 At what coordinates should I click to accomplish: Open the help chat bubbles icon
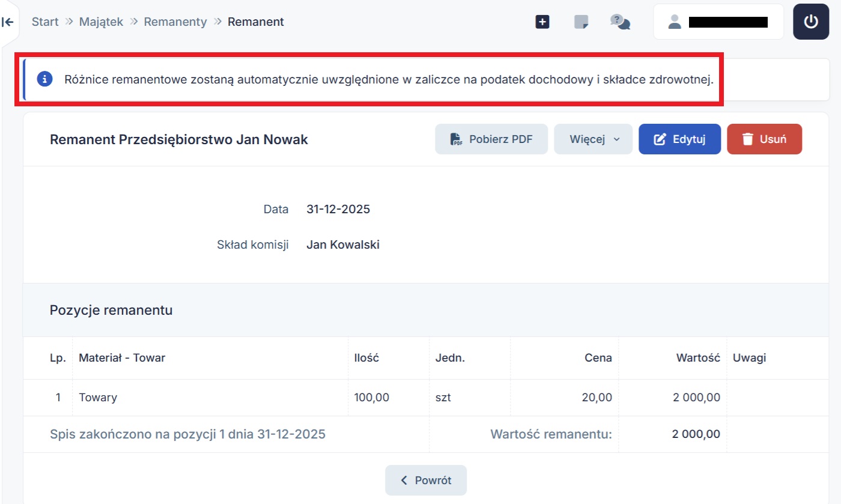click(x=620, y=22)
